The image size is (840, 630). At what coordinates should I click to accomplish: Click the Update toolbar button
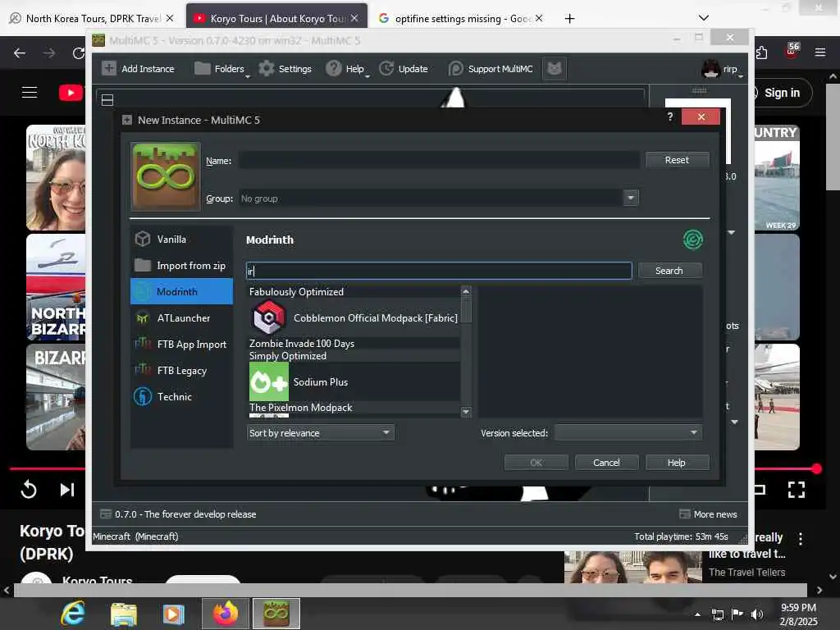(x=404, y=69)
